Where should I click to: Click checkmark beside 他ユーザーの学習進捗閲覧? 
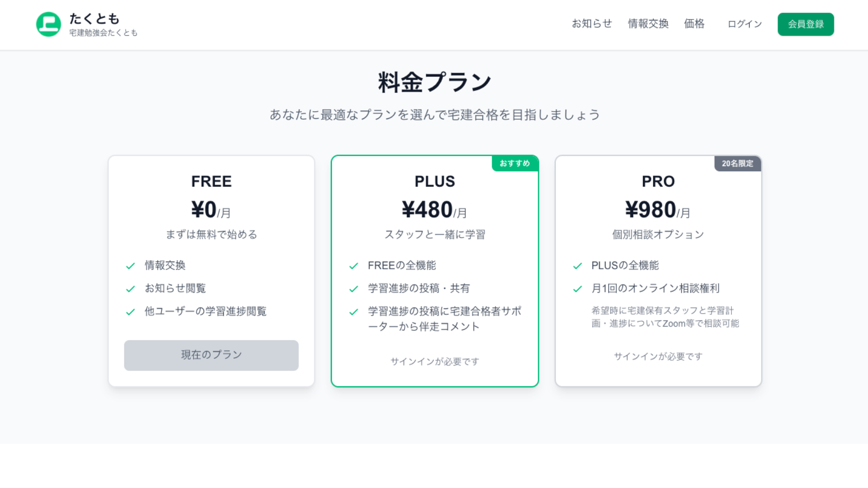(131, 312)
